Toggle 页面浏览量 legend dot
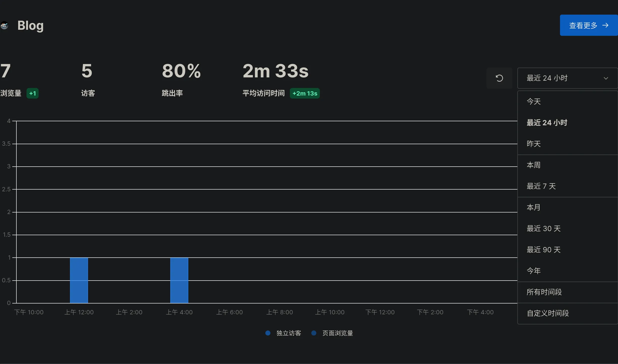 tap(314, 333)
